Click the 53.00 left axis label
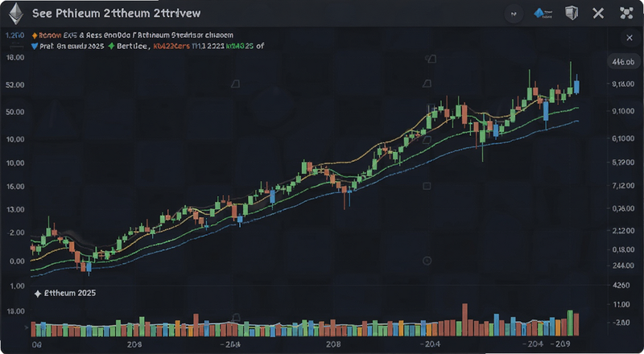This screenshot has width=644, height=354. [x=15, y=85]
